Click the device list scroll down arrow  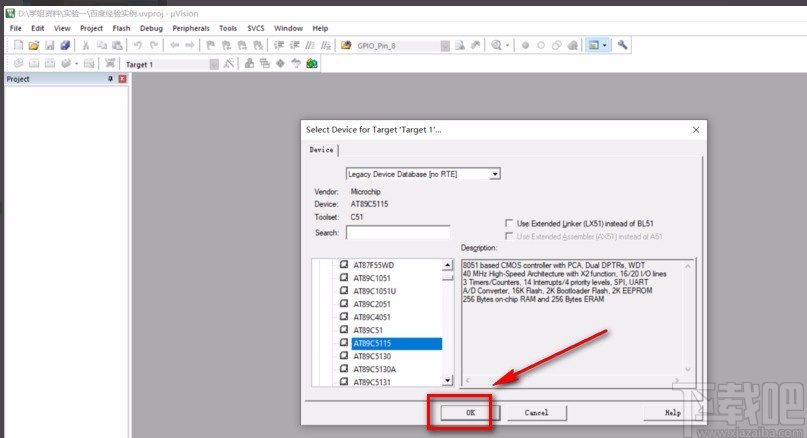447,381
